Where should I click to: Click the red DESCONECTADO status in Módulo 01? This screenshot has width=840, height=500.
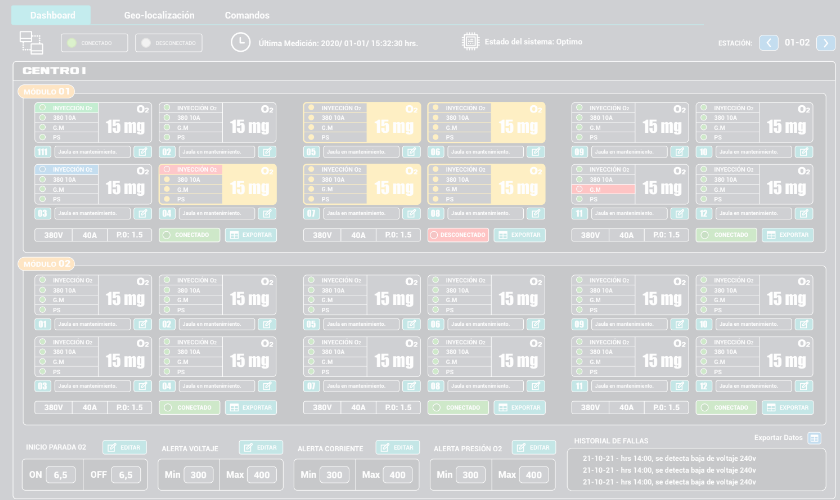[457, 235]
